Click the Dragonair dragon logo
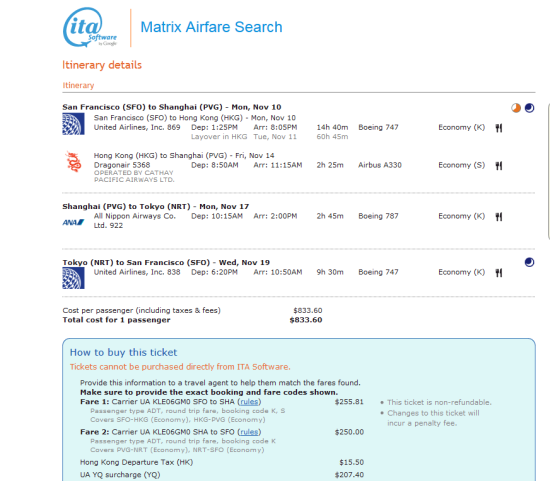The image size is (550, 481). (73, 162)
